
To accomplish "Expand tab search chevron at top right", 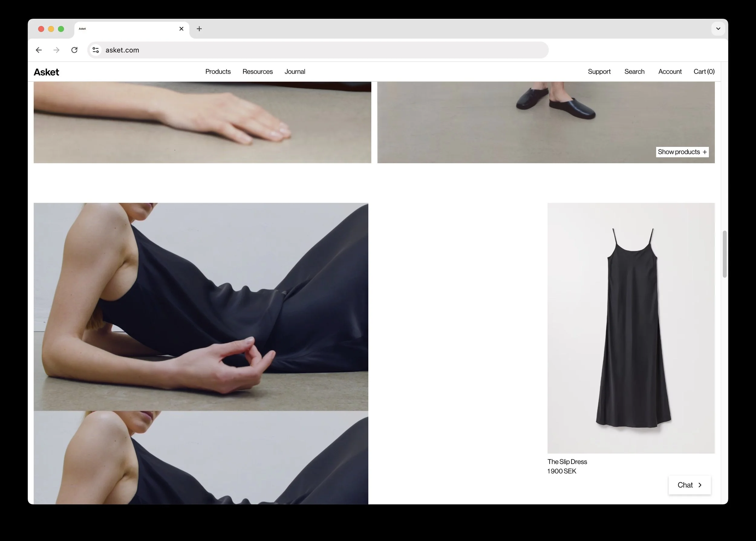I will [x=718, y=29].
